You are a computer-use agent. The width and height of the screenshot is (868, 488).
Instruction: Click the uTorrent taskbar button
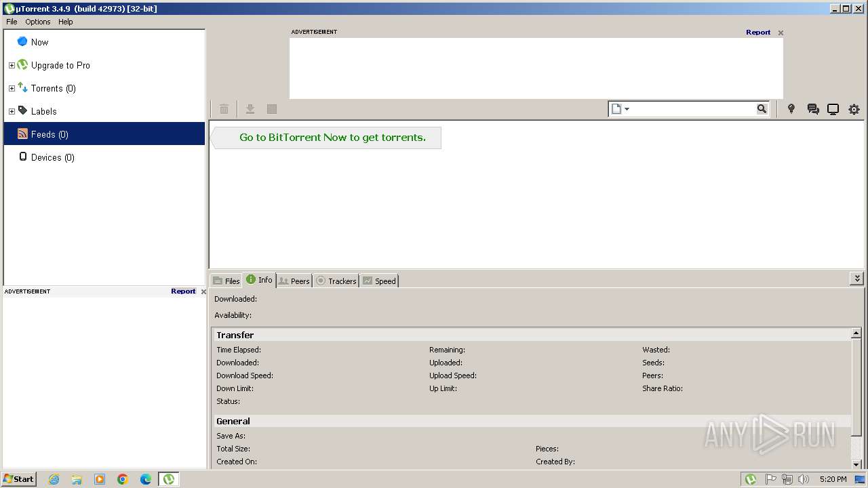click(x=169, y=479)
